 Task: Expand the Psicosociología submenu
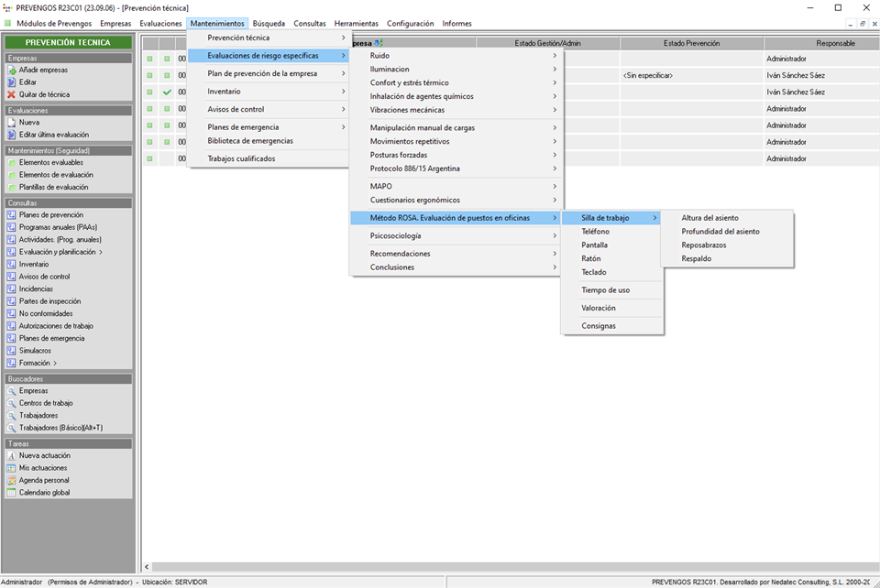point(555,235)
